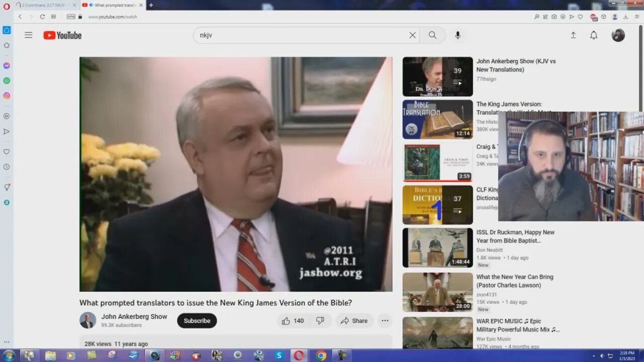Open sidebar setup three-dot menu

7,342
